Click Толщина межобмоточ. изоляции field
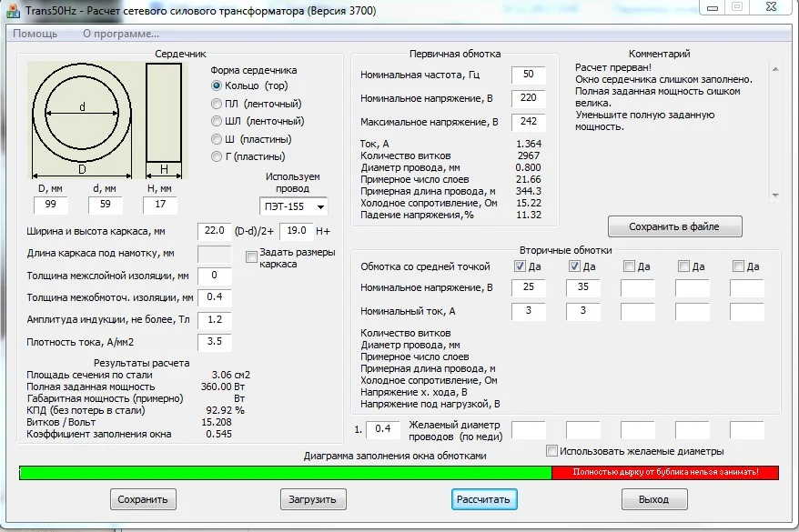The height and width of the screenshot is (532, 799). pyautogui.click(x=215, y=297)
